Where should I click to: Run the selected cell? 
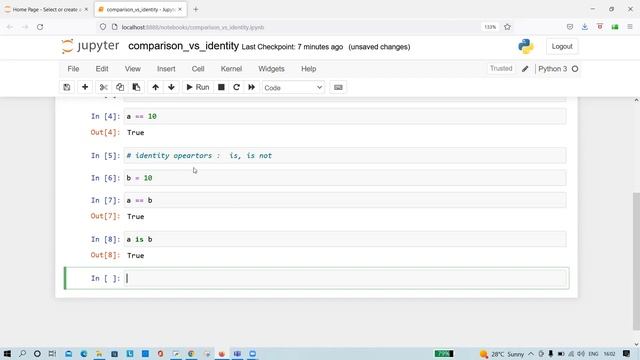pyautogui.click(x=198, y=87)
